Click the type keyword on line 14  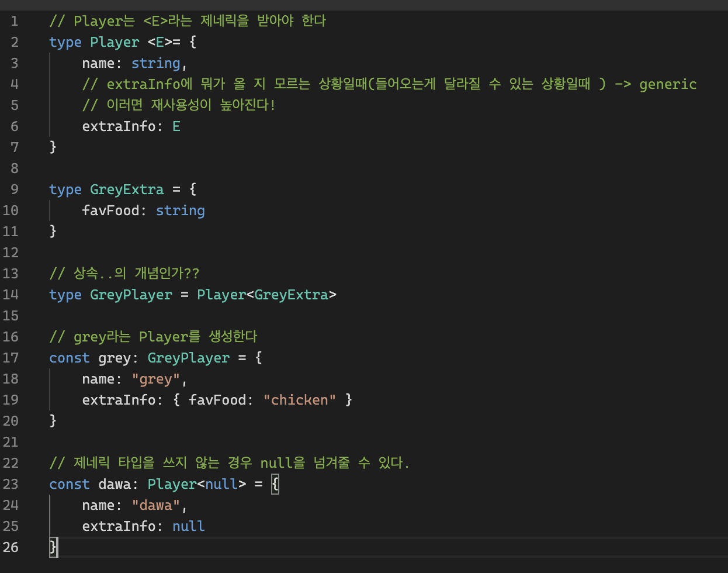click(x=65, y=294)
